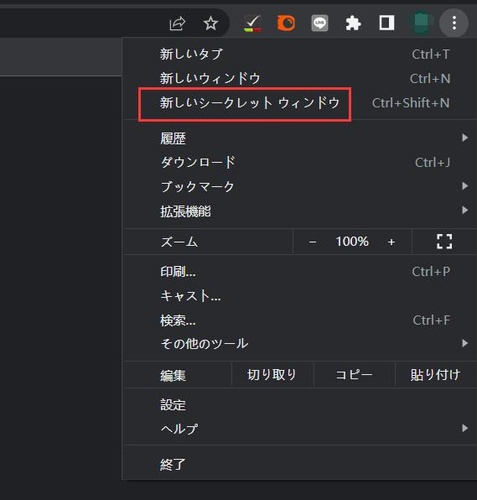Viewport: 477px width, 500px height.
Task: Decrease zoom with the minus button
Action: pyautogui.click(x=312, y=242)
